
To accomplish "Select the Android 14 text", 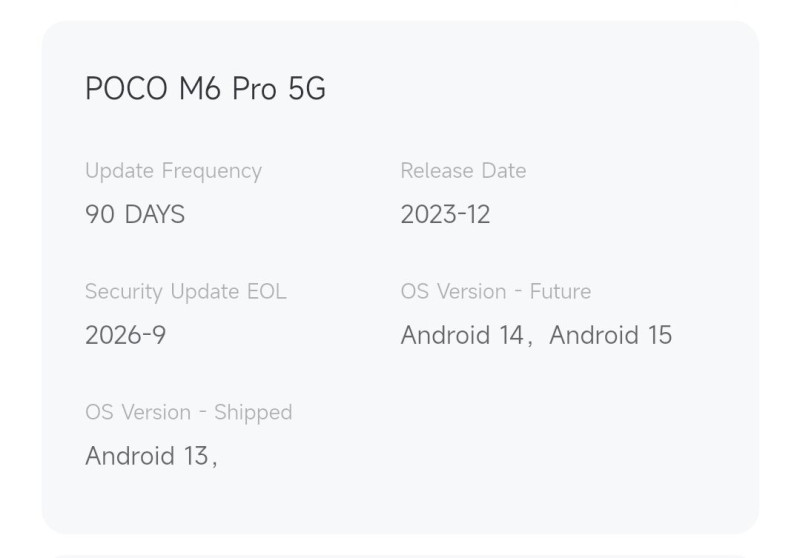I will [462, 335].
